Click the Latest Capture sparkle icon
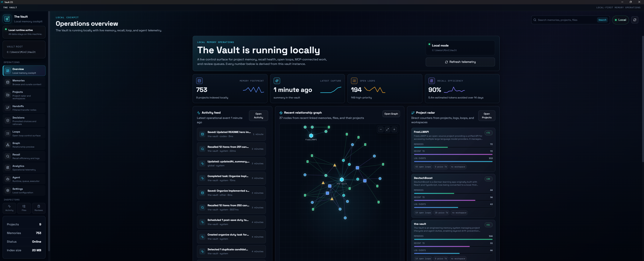Screen dimensions: 644x261 (x=277, y=81)
